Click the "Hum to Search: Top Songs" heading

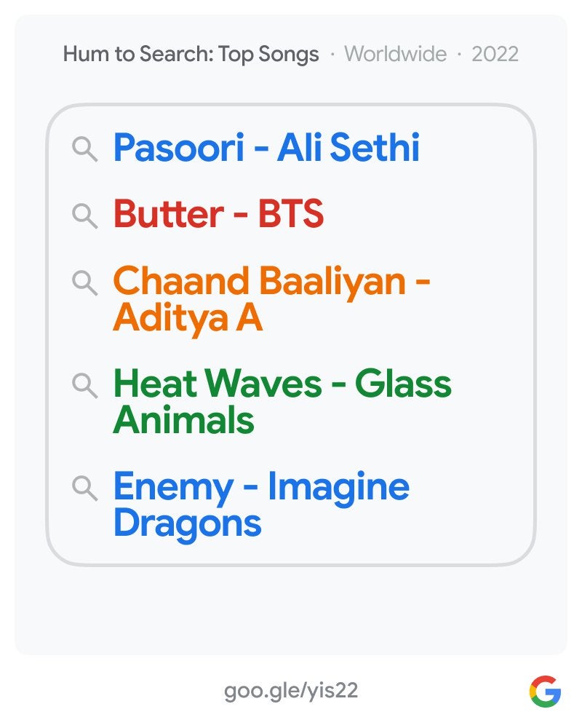[x=191, y=54]
